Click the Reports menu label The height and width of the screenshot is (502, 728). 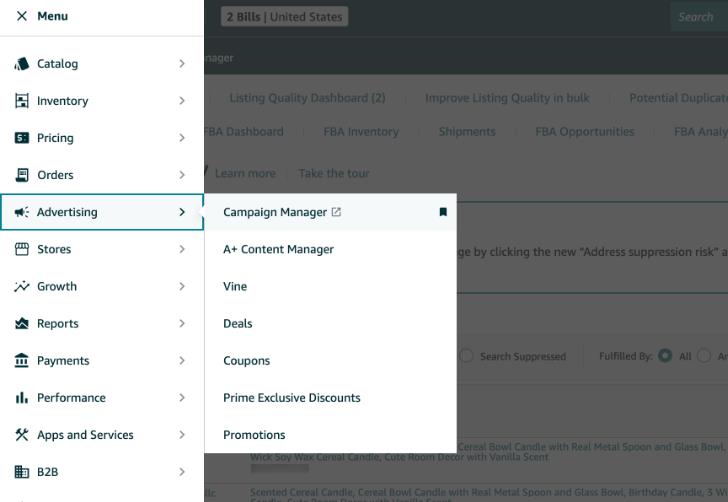58,324
